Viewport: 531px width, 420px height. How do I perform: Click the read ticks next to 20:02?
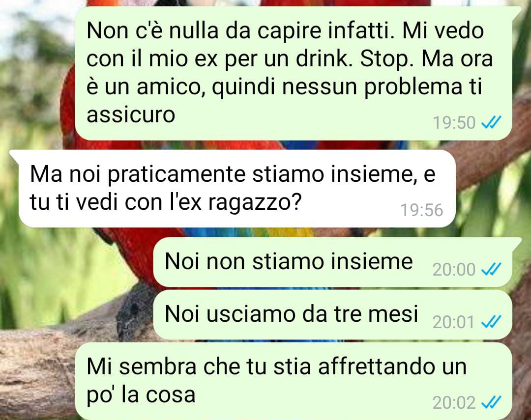click(x=491, y=403)
